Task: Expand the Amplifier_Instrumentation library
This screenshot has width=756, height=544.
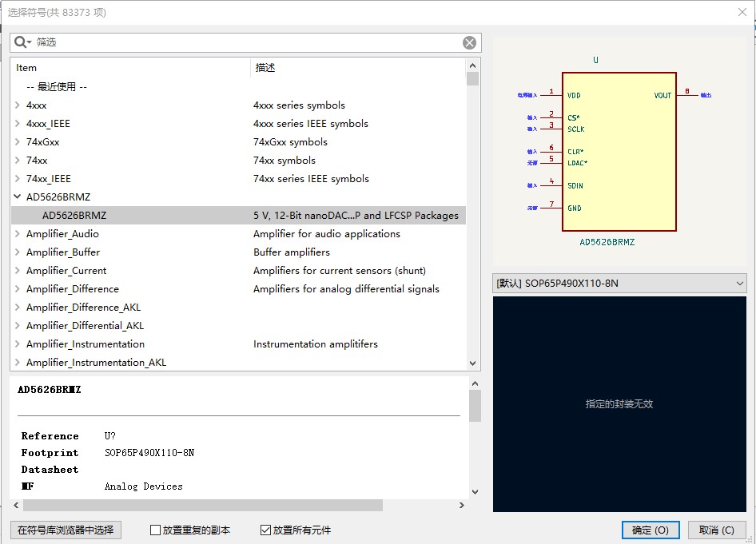Action: (18, 344)
